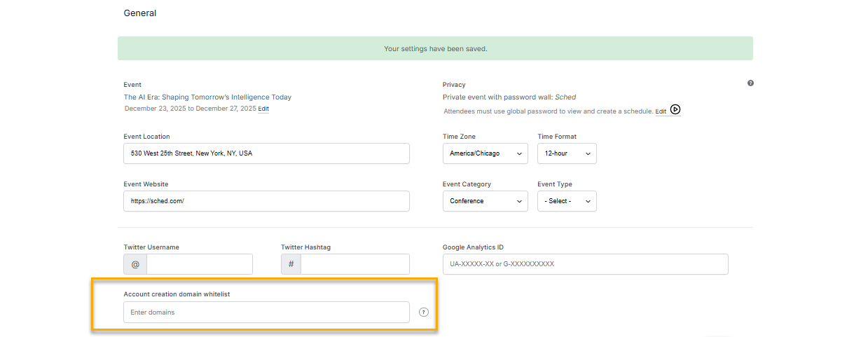This screenshot has width=868, height=337.
Task: Click the settings saved confirmation banner
Action: tap(435, 48)
